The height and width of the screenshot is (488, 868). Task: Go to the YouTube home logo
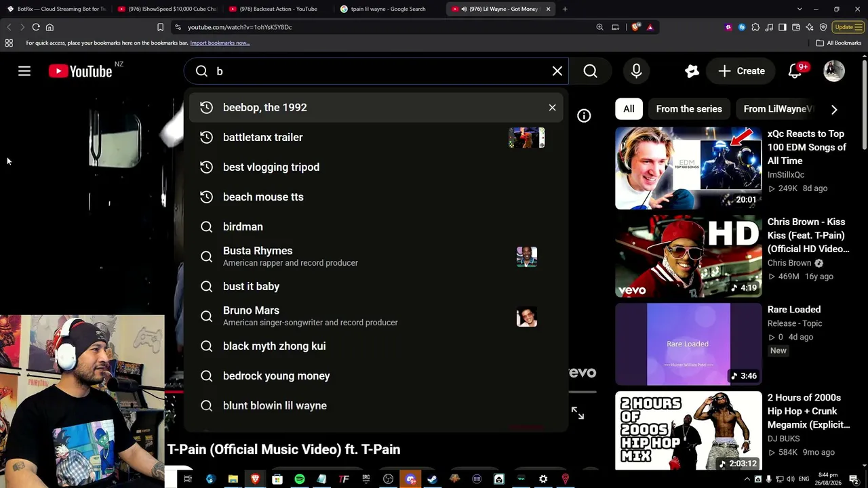[80, 71]
